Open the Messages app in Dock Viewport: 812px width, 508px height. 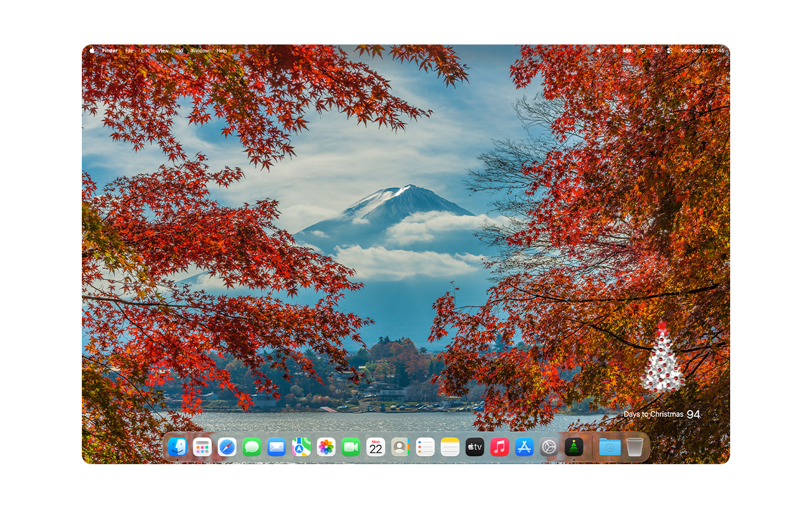[252, 447]
